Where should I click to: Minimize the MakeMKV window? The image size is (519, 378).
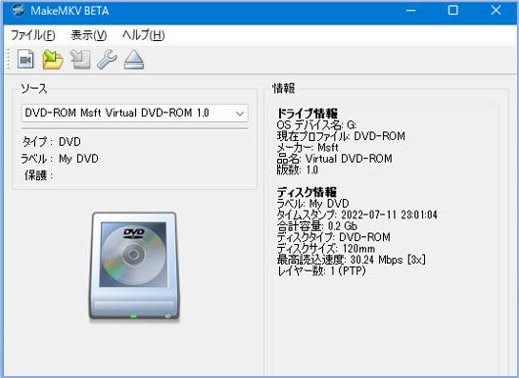(411, 11)
